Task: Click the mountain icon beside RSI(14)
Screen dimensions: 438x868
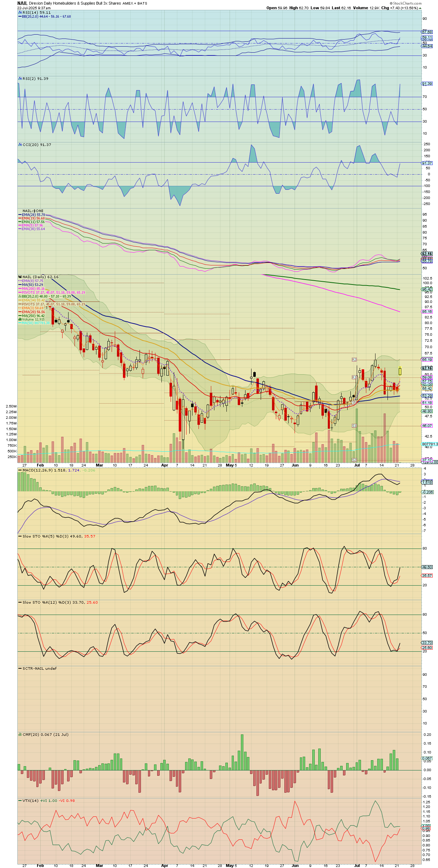Action: (x=20, y=12)
